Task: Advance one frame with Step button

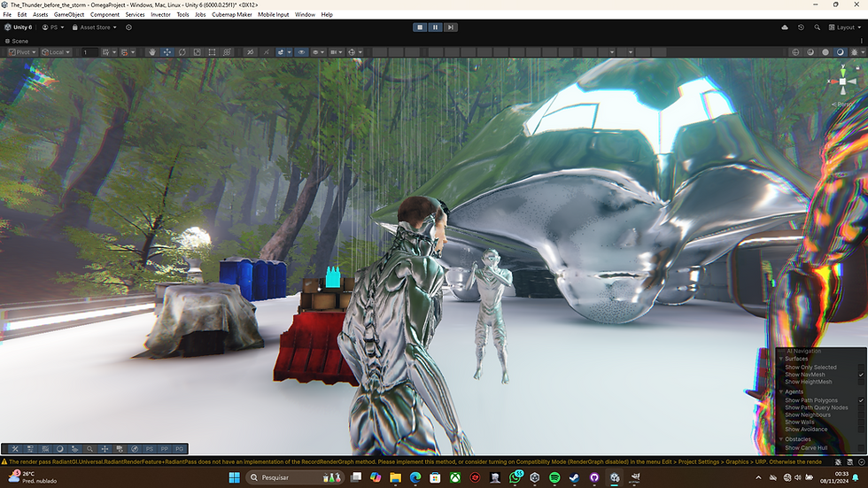Action: click(x=451, y=27)
